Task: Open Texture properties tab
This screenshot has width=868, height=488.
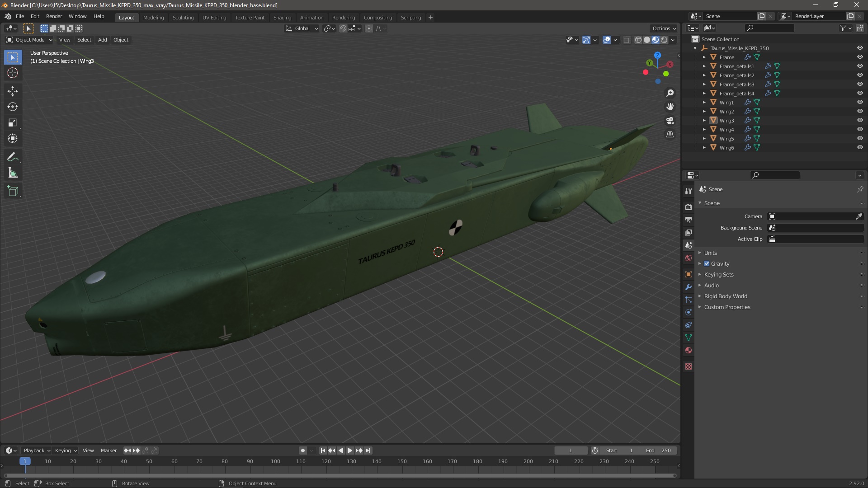Action: tap(689, 366)
